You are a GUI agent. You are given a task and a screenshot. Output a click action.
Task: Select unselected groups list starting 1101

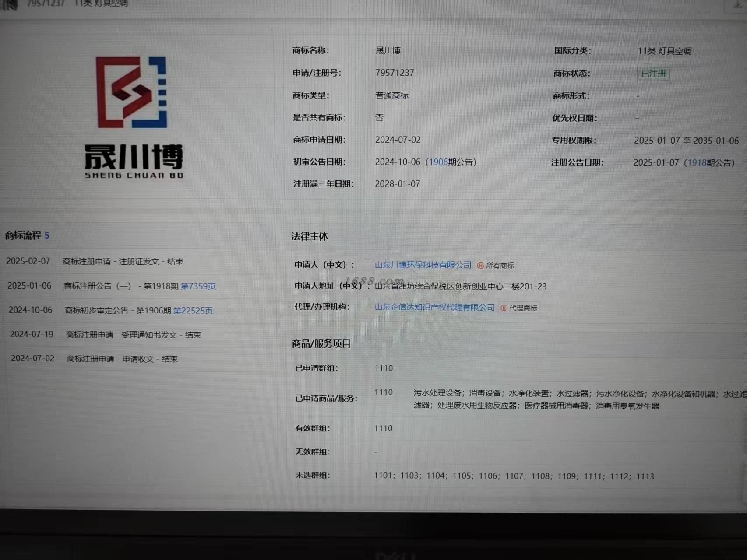click(x=514, y=476)
